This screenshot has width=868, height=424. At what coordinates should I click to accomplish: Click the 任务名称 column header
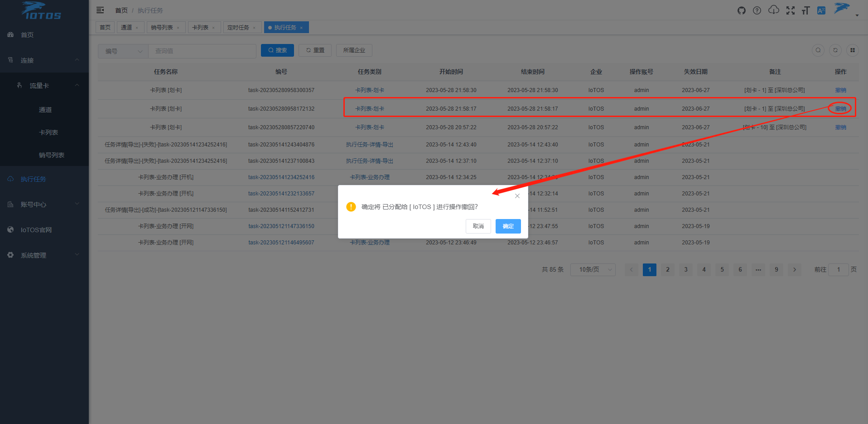166,72
